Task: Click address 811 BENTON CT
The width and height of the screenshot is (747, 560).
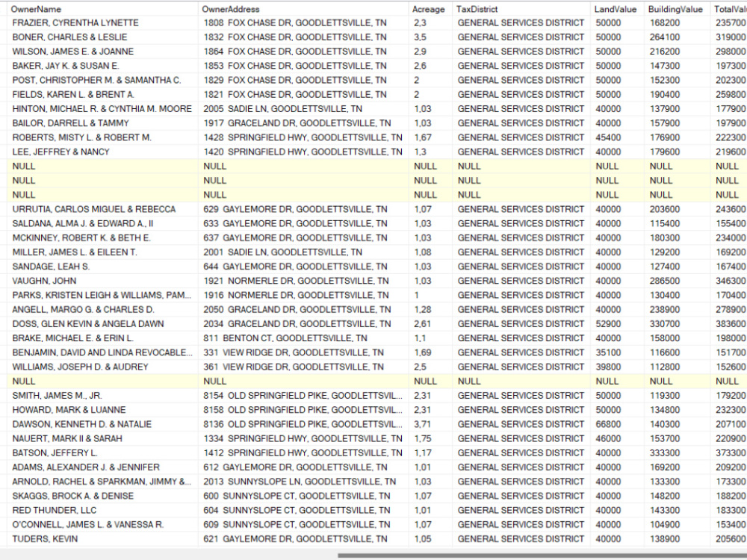Action: click(x=303, y=338)
